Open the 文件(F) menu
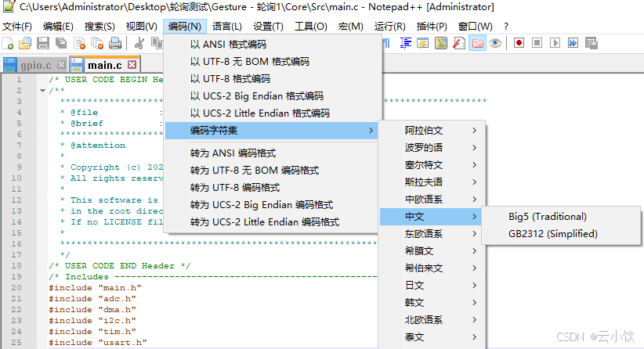The image size is (644, 349). 16,27
